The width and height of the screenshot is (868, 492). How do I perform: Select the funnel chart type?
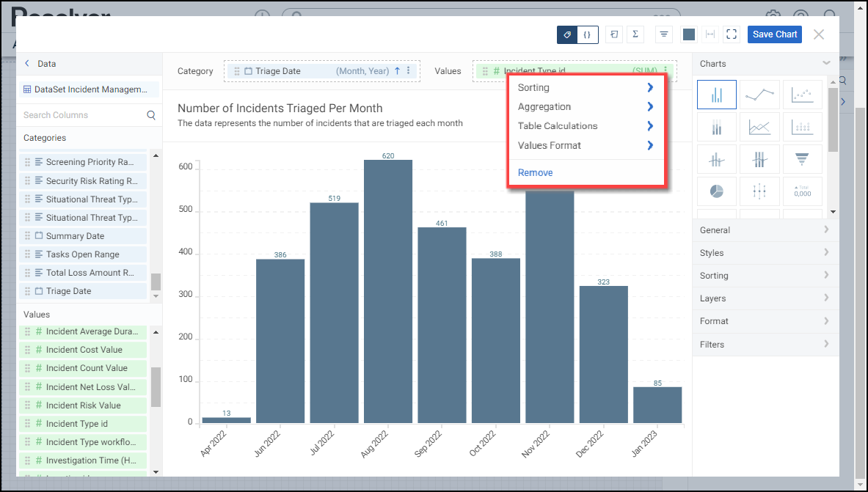tap(802, 158)
